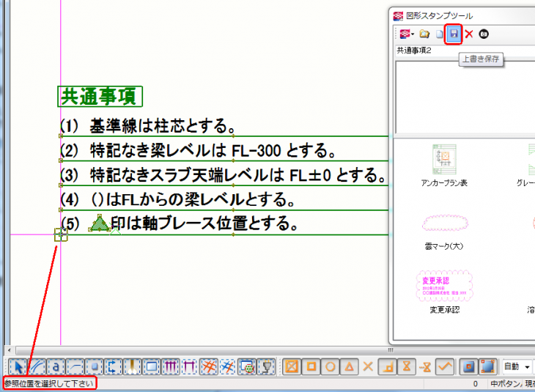This screenshot has height=392, width=535.
Task: Click the 共通事項 heading text box
Action: tap(100, 97)
